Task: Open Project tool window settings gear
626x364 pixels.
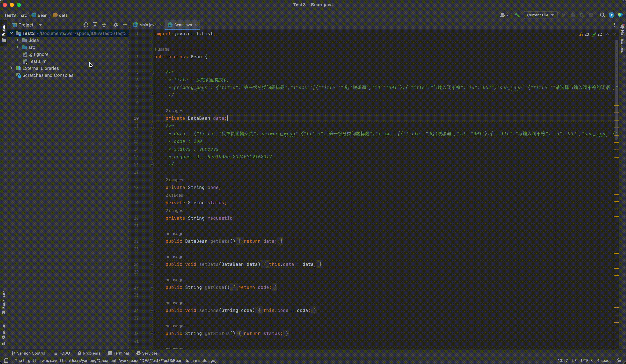Action: tap(115, 25)
